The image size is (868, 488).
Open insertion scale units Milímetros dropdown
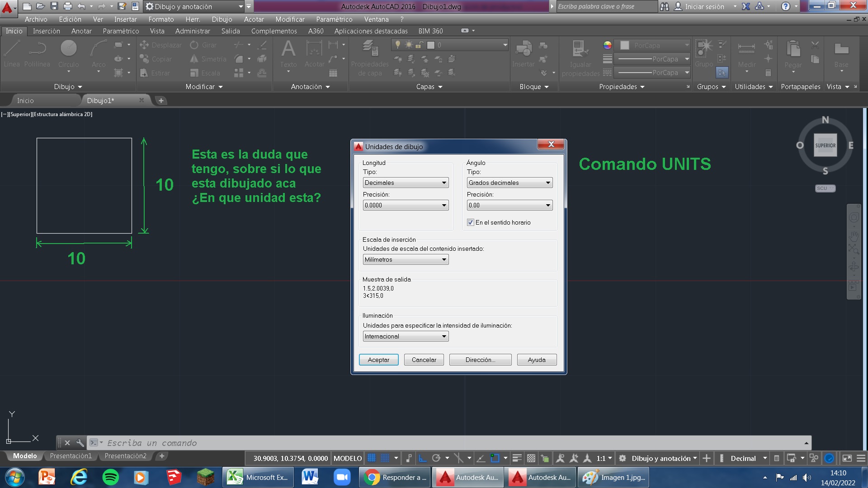406,259
